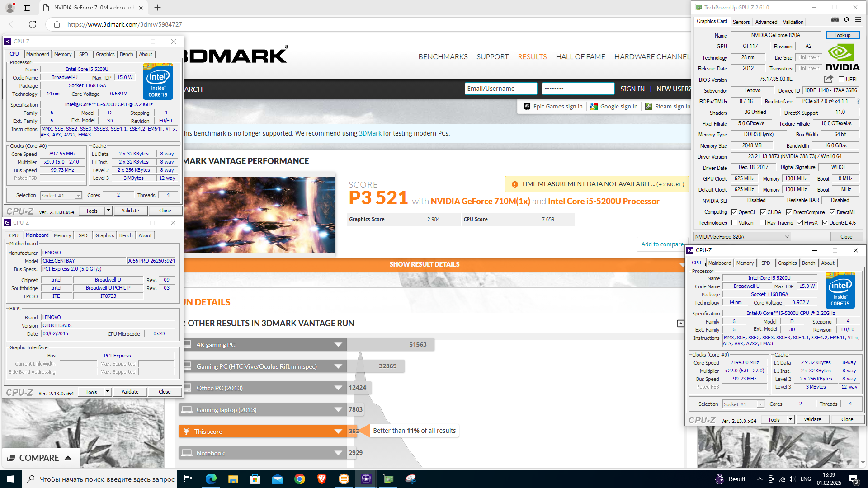The width and height of the screenshot is (868, 488).
Task: Click Add to compare button
Action: pyautogui.click(x=662, y=244)
